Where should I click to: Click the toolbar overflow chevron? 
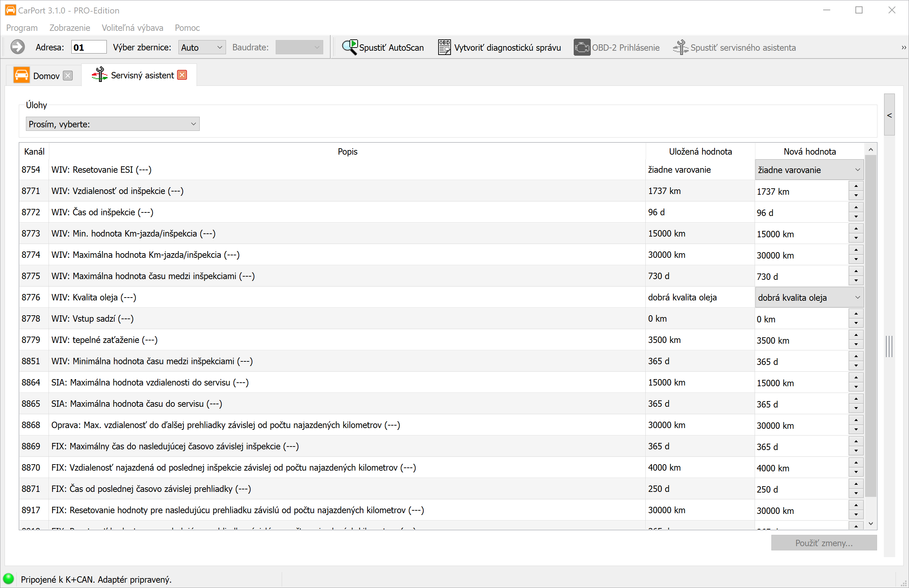click(903, 48)
